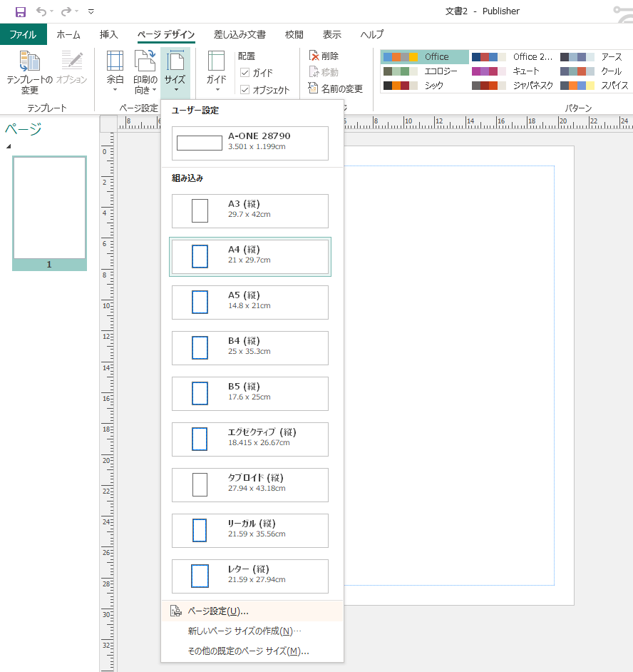Apply the エコロジー color scheme
The height and width of the screenshot is (672, 633).
(x=424, y=71)
